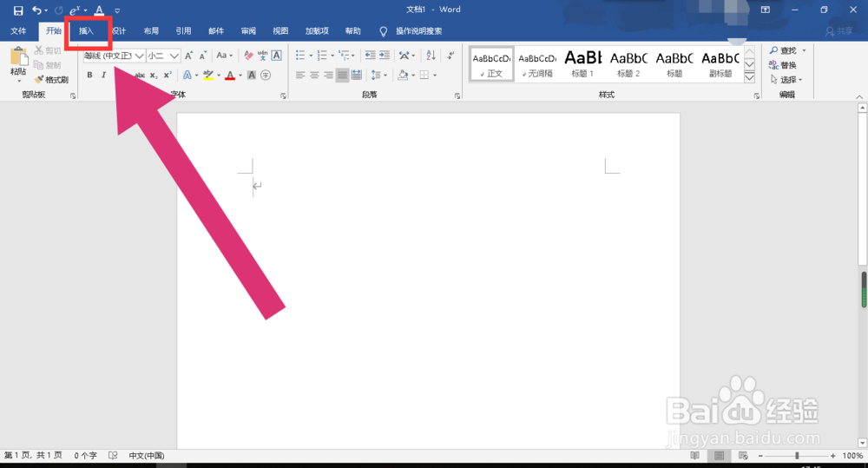Apply text effects (outlined A) icon
The height and width of the screenshot is (468, 868).
(x=187, y=75)
